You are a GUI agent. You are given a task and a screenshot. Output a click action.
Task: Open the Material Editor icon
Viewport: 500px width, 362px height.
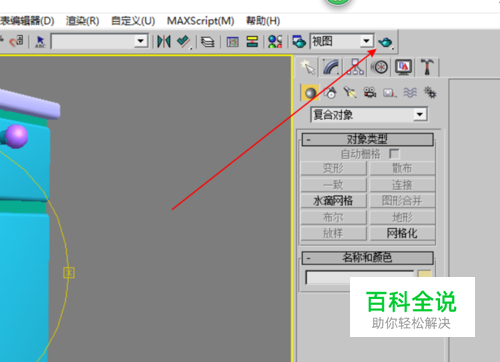pos(275,42)
